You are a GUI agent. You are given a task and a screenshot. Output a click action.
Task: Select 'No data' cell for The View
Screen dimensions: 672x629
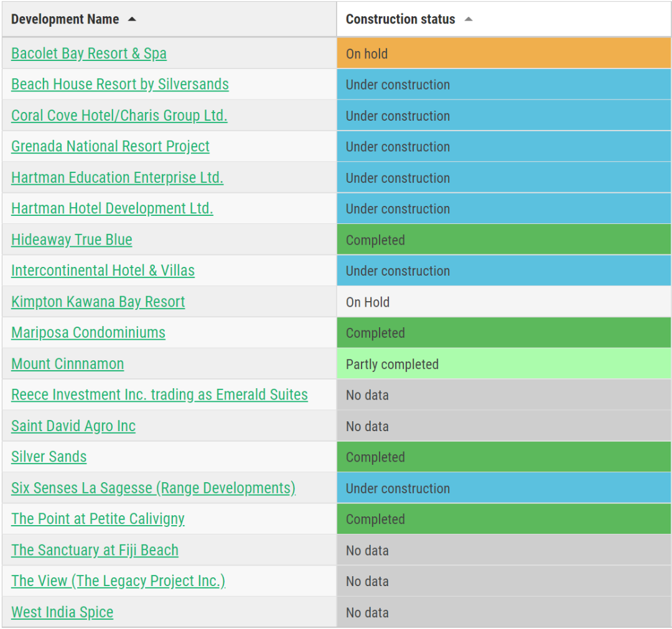click(x=504, y=582)
